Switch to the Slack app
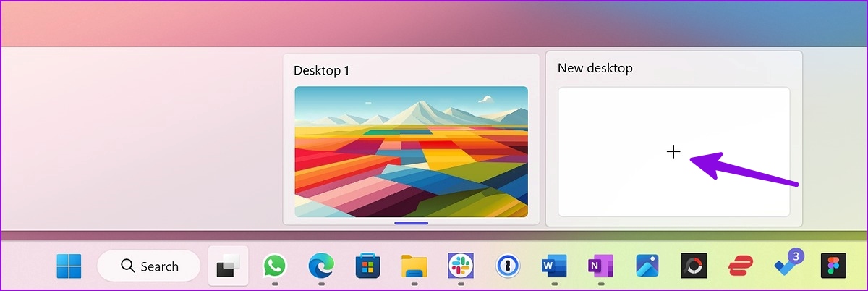 (461, 266)
